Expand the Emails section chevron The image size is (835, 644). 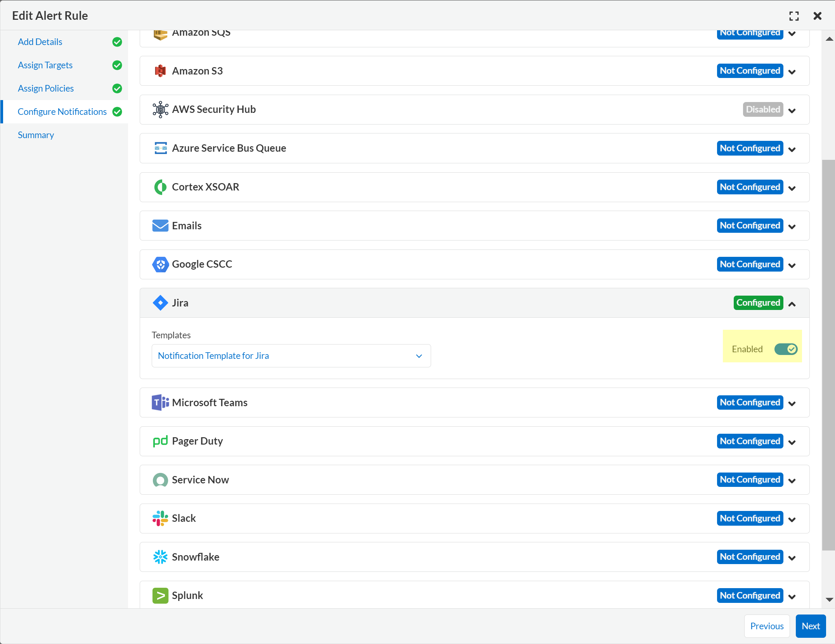coord(792,227)
